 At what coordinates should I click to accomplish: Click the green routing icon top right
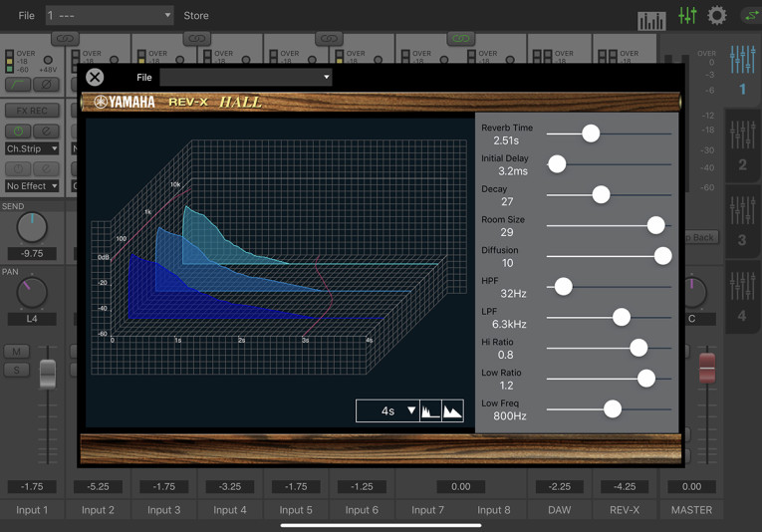coord(750,16)
